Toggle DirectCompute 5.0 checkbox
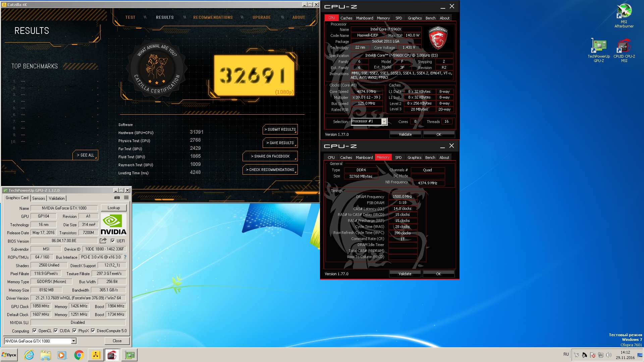The height and width of the screenshot is (362, 644). [93, 330]
